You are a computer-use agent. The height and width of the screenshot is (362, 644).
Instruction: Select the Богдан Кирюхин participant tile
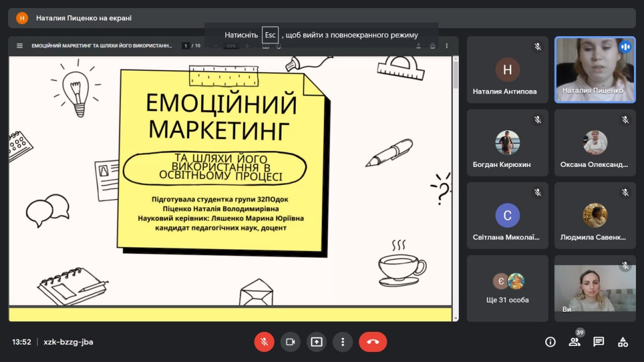pyautogui.click(x=508, y=143)
